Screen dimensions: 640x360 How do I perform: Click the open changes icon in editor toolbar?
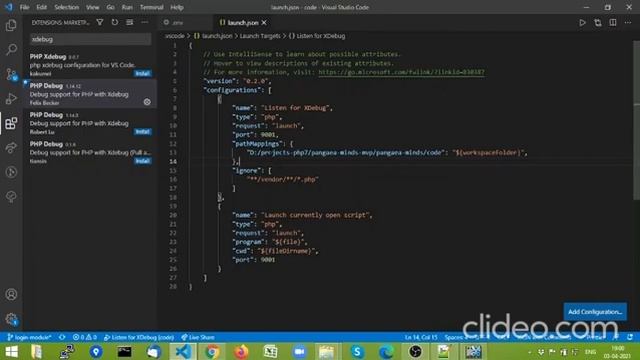tap(598, 23)
